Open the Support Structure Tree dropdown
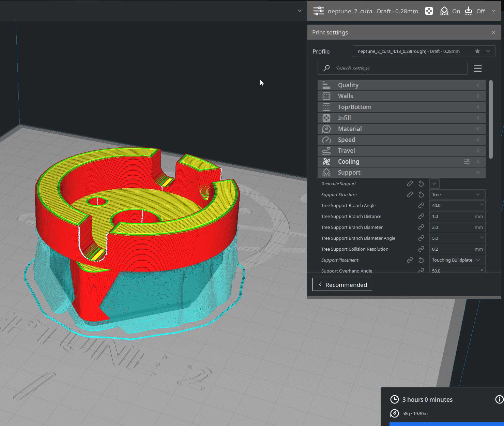This screenshot has height=426, width=504. click(457, 194)
